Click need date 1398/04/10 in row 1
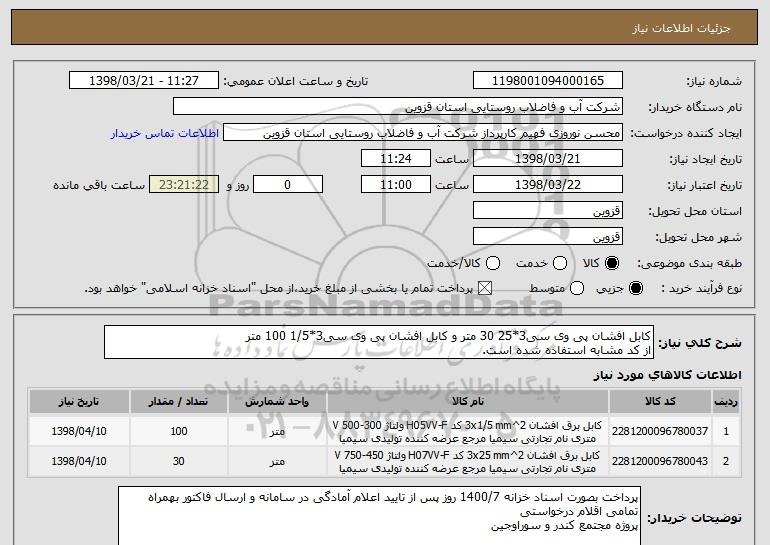This screenshot has height=545, width=770. click(79, 431)
